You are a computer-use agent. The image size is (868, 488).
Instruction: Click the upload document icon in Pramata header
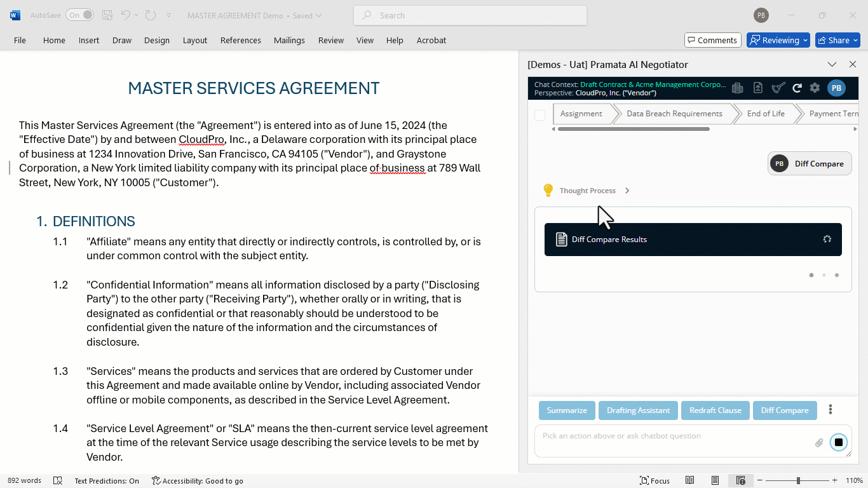pyautogui.click(x=758, y=88)
